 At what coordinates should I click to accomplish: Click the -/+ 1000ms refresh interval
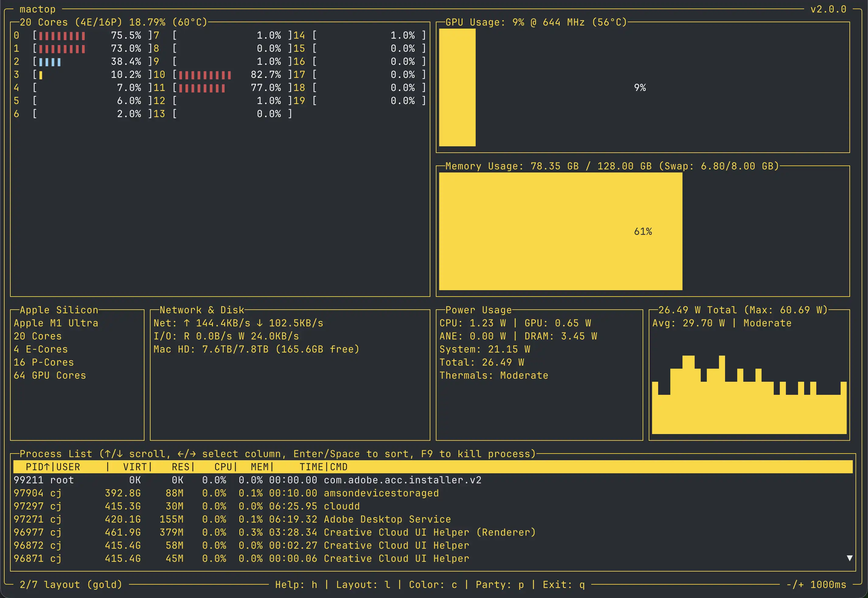[816, 585]
